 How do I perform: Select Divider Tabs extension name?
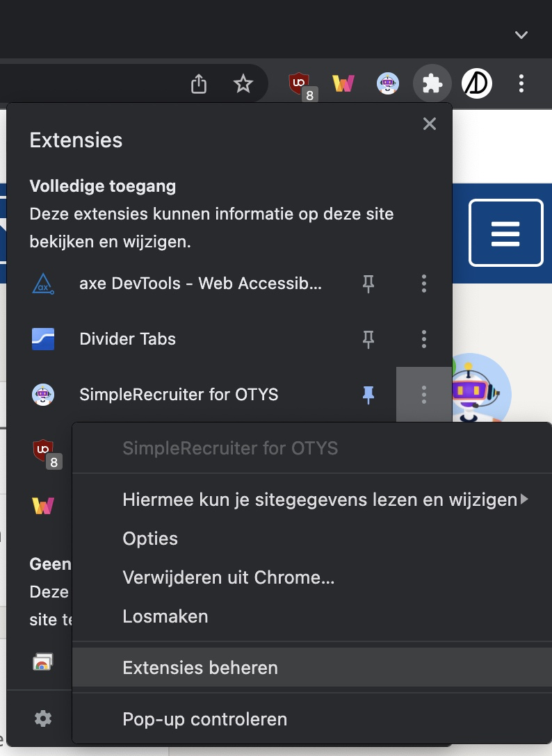[127, 339]
